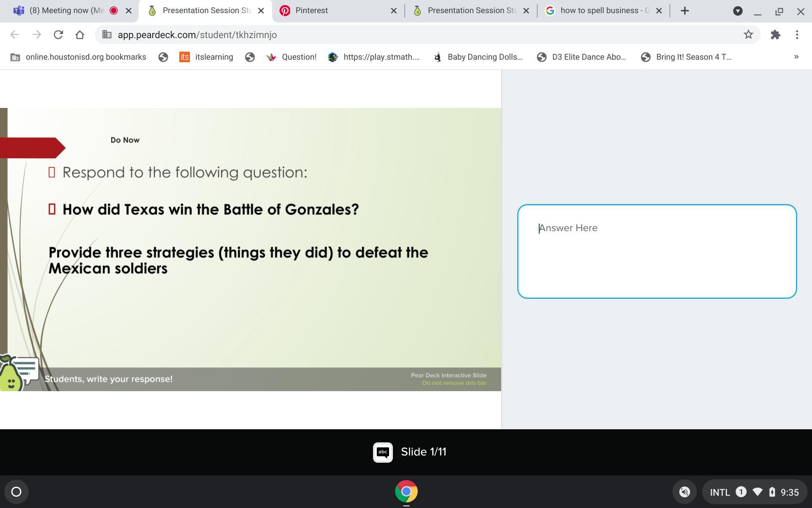
Task: Click the Answer Here text box
Action: (x=656, y=251)
